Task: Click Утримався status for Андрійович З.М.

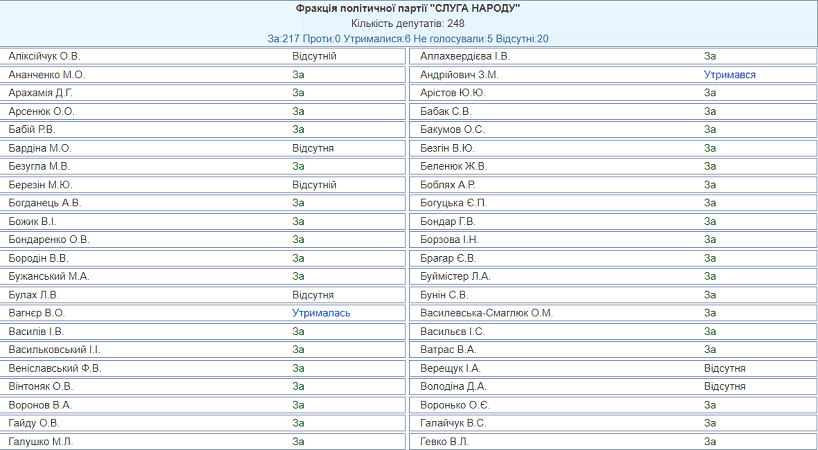Action: tap(729, 75)
